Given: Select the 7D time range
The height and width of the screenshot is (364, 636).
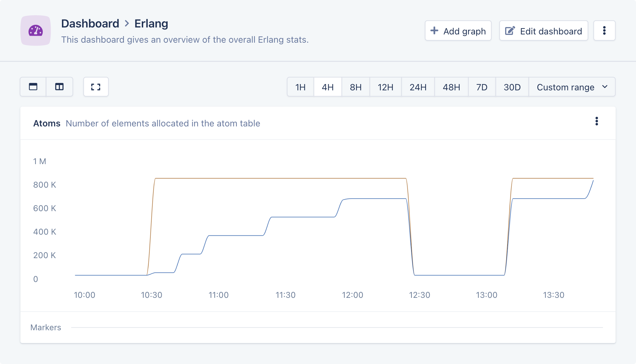Looking at the screenshot, I should 482,87.
